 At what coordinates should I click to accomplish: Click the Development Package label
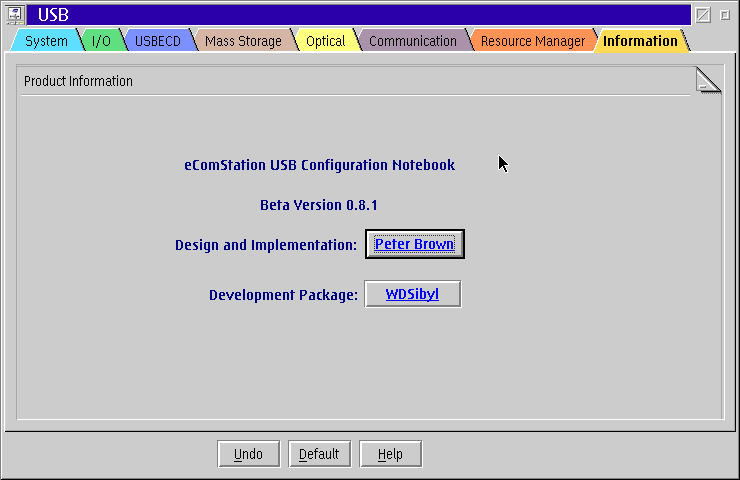point(283,295)
